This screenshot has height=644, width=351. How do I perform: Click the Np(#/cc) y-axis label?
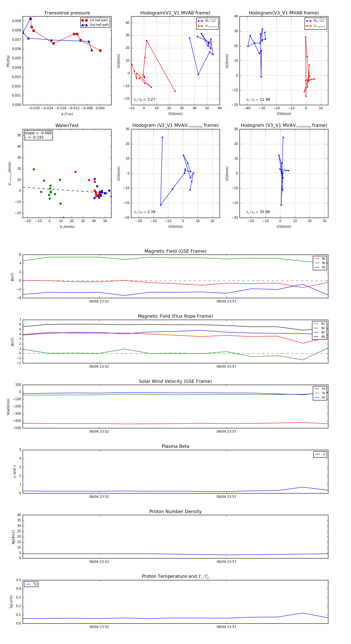coord(13,537)
